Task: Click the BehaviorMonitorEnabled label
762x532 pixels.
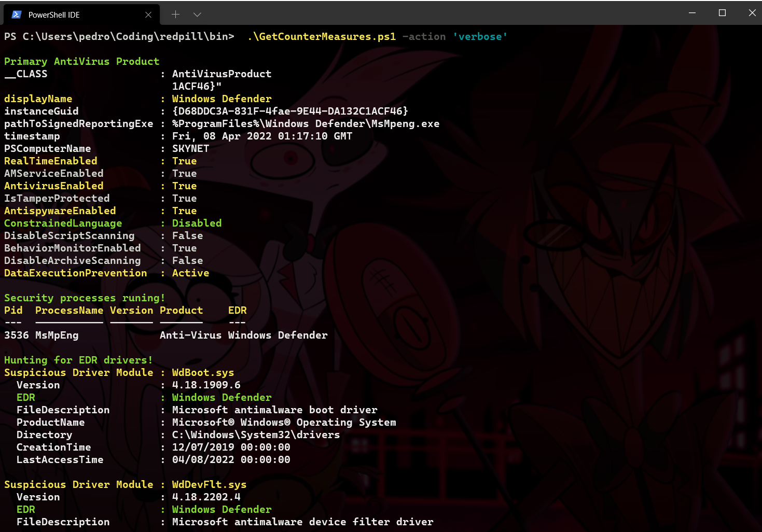Action: pyautogui.click(x=72, y=248)
